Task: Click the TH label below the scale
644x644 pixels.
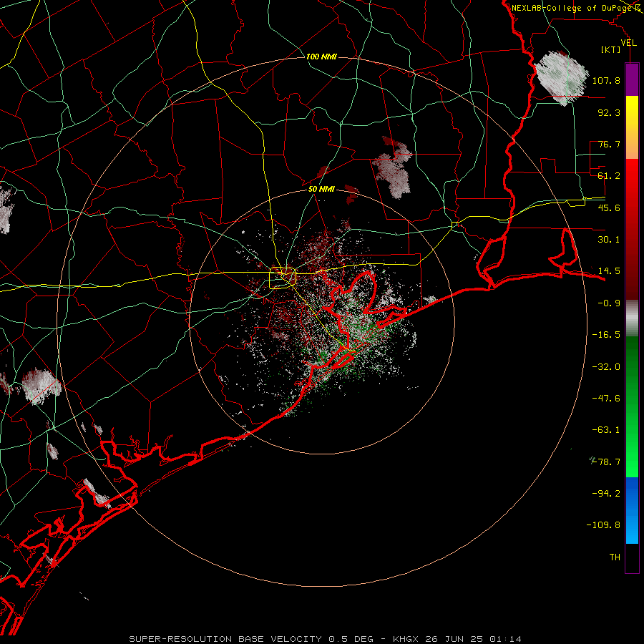Action: [615, 557]
